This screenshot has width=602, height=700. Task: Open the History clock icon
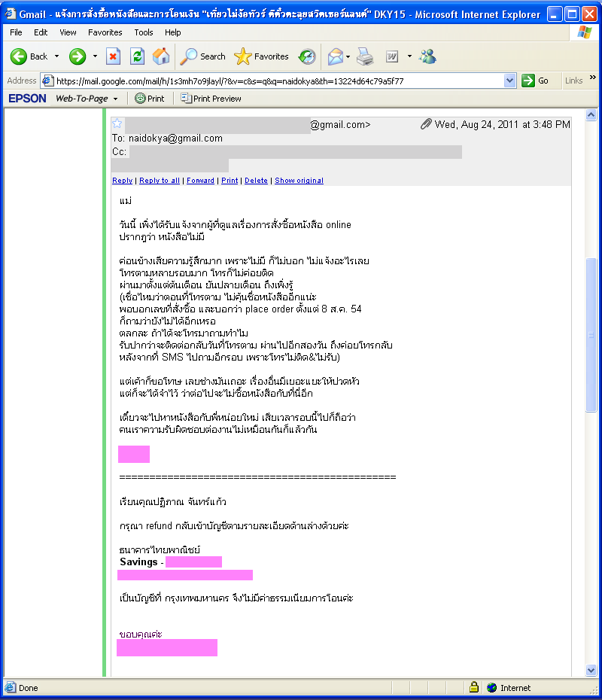tap(307, 56)
